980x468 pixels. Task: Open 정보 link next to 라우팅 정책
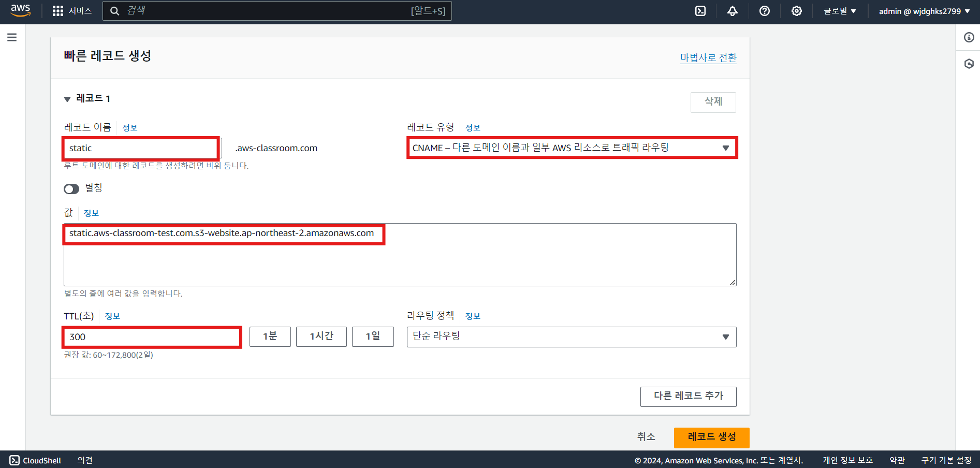473,316
